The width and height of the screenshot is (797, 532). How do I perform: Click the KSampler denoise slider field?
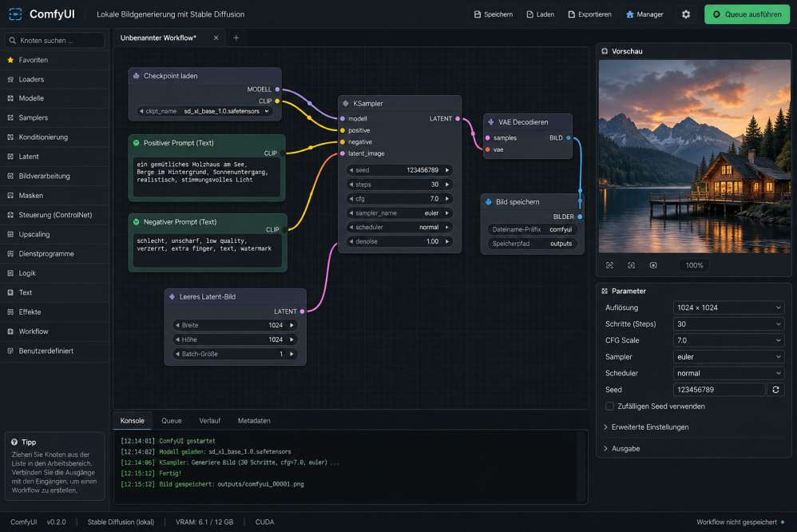coord(399,241)
